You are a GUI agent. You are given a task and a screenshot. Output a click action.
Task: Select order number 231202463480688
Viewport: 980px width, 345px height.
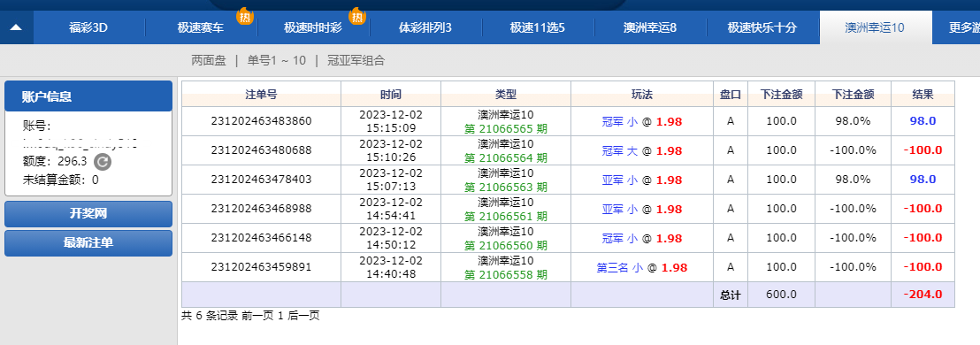point(261,150)
